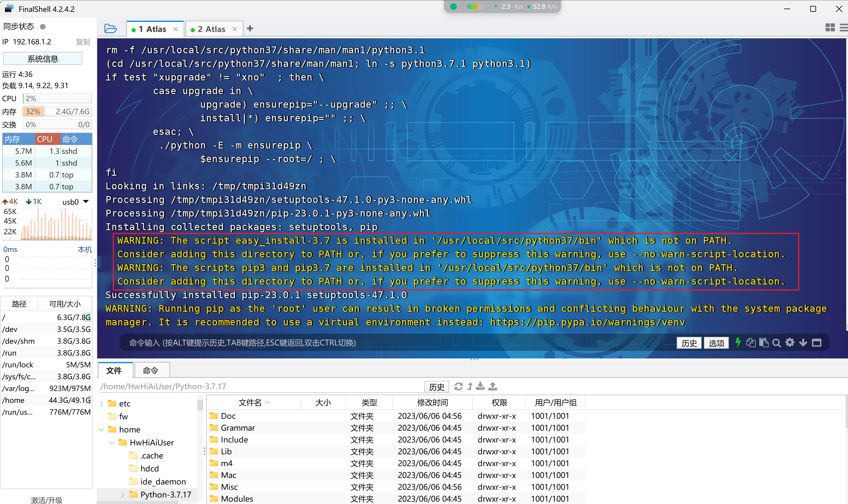
Task: Expand the etc folder in the tree
Action: [101, 404]
